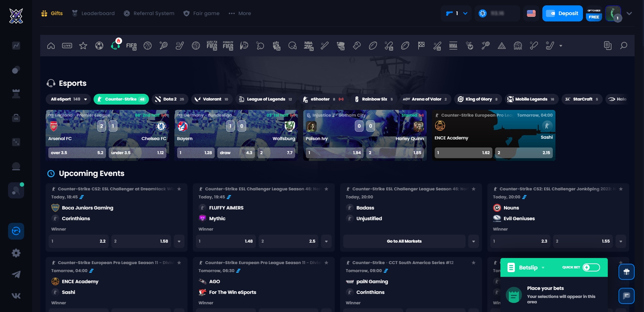The width and height of the screenshot is (644, 312).
Task: Click Go to All Markets button
Action: coord(404,241)
